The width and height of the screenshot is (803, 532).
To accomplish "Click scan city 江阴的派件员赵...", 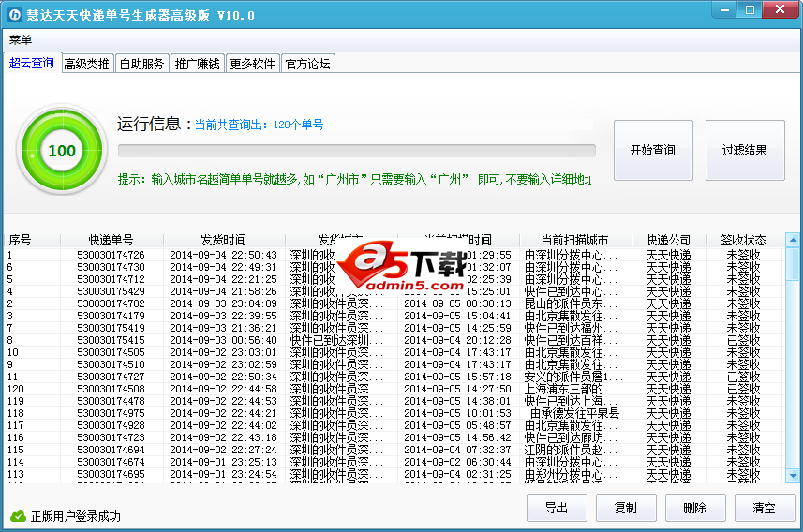I will [x=571, y=451].
